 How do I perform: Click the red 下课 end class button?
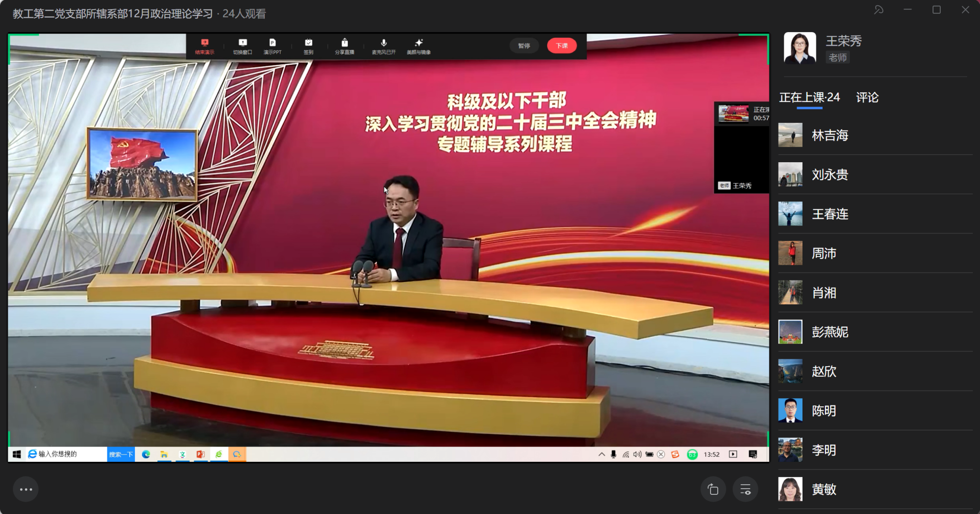pyautogui.click(x=562, y=46)
